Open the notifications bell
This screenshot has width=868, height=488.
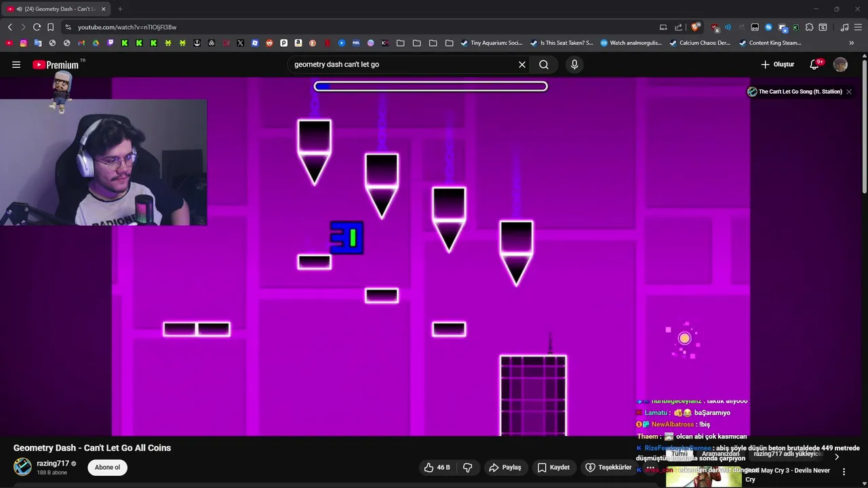coord(814,64)
